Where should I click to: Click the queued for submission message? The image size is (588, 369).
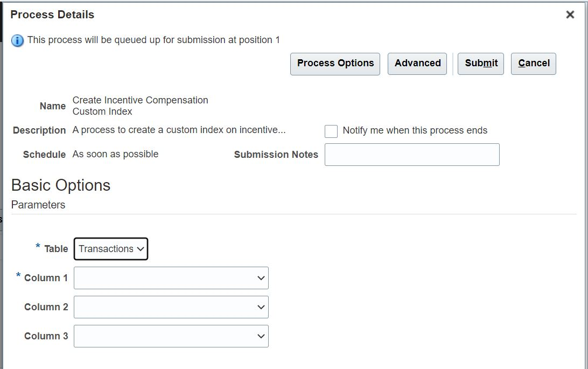[153, 40]
